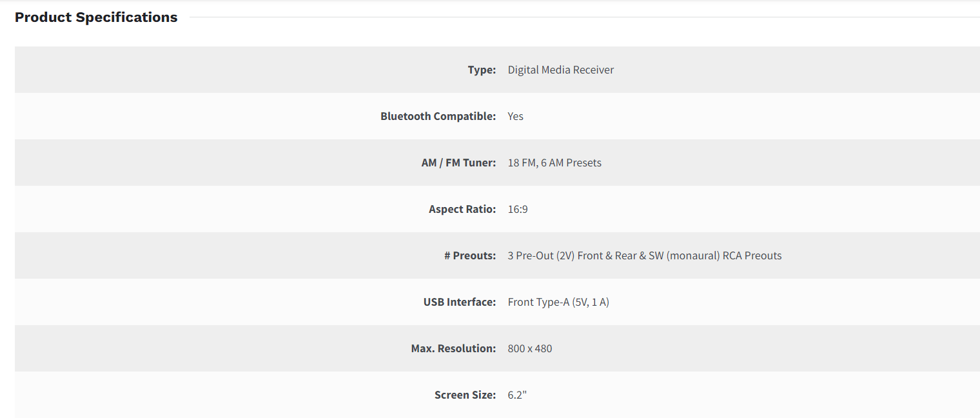This screenshot has width=980, height=418.
Task: Click the Product Specifications heading
Action: point(96,17)
